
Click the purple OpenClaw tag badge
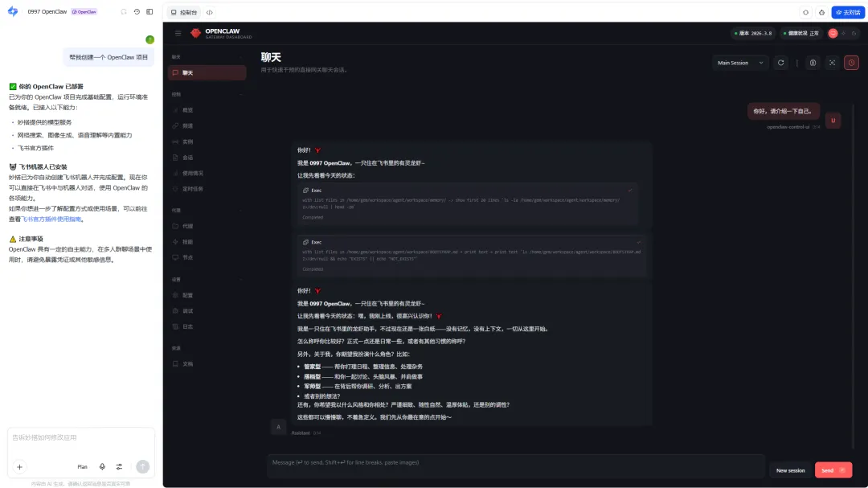(x=84, y=11)
